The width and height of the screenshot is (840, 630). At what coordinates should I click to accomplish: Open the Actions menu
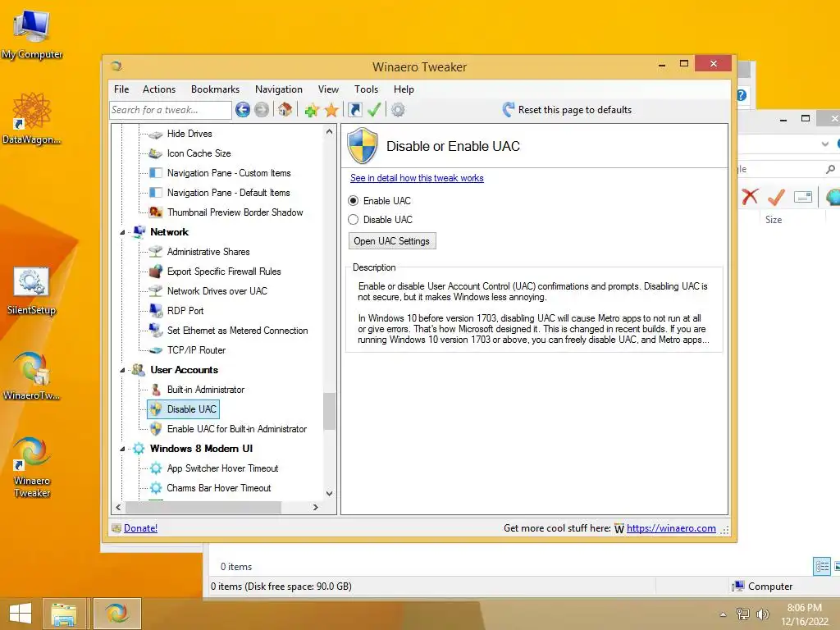[159, 89]
